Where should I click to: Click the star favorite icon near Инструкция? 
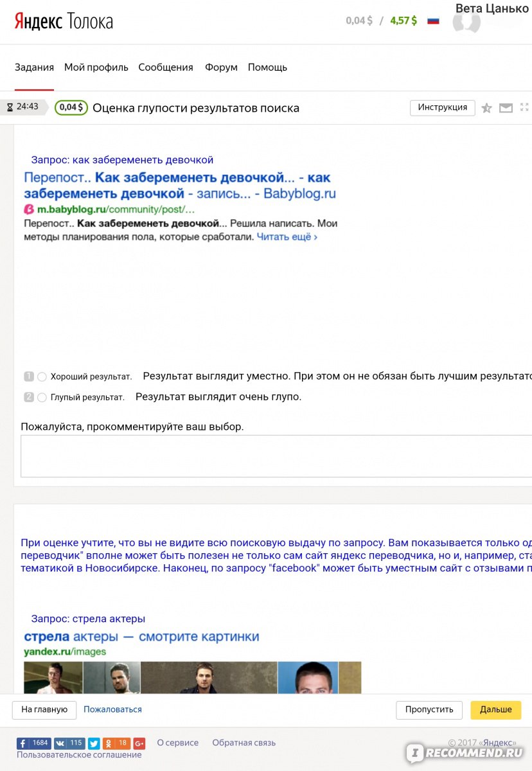coord(486,108)
